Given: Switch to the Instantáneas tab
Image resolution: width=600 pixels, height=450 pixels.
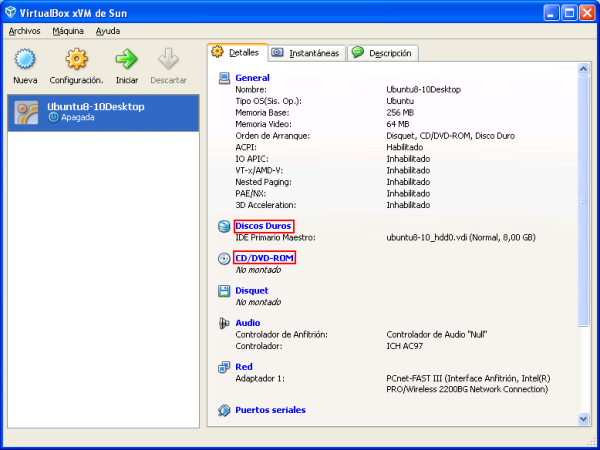Looking at the screenshot, I should point(306,53).
